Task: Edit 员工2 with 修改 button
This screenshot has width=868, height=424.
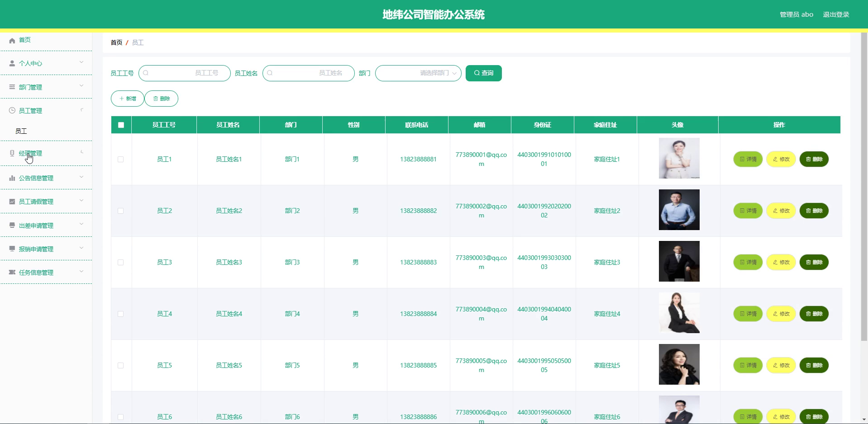Action: (x=781, y=211)
